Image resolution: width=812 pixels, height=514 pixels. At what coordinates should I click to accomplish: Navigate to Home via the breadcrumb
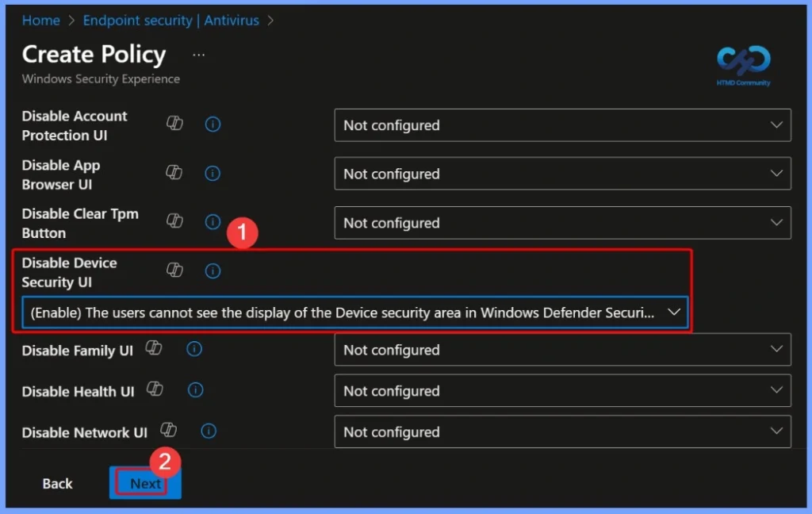coord(40,20)
